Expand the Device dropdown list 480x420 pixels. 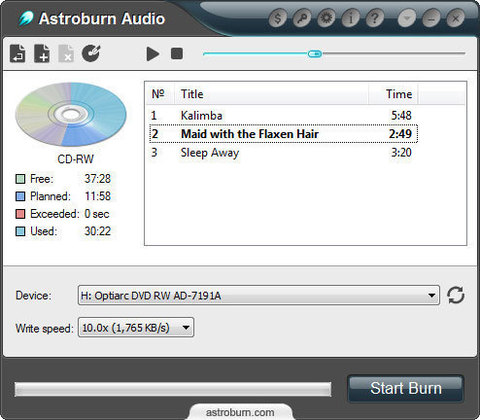(431, 295)
